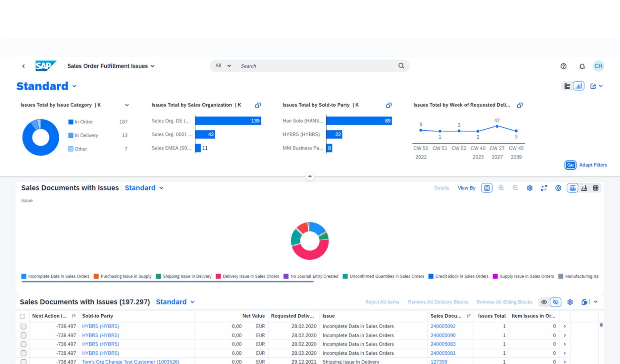Open sales document 240005092
This screenshot has width=620, height=364.
(x=443, y=326)
